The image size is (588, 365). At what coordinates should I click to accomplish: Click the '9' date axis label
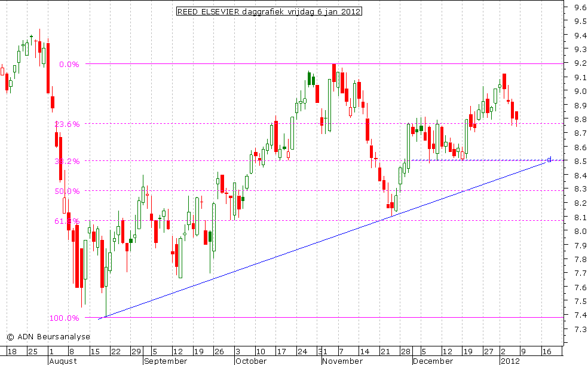pyautogui.click(x=523, y=352)
